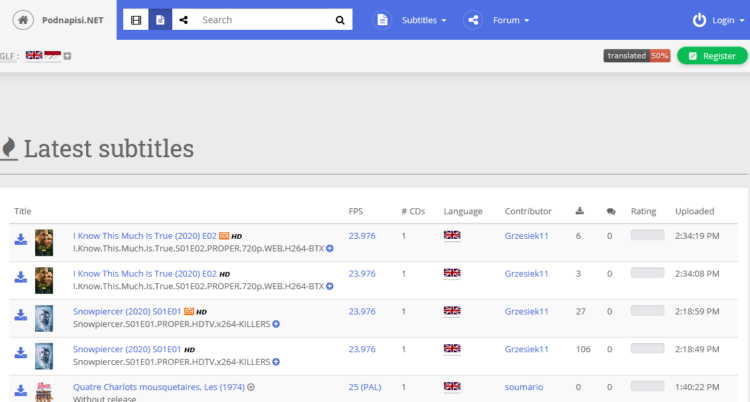Click HD badge in first row

pyautogui.click(x=237, y=236)
